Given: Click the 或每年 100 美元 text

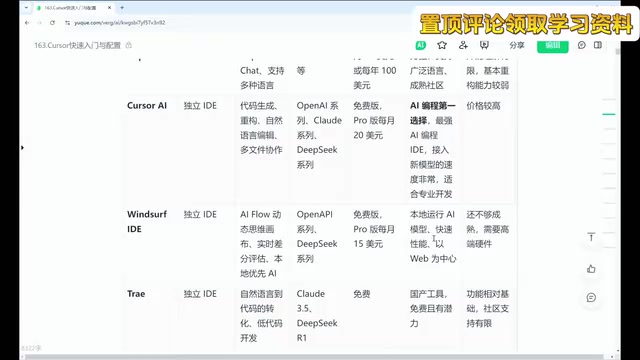Looking at the screenshot, I should pos(375,78).
